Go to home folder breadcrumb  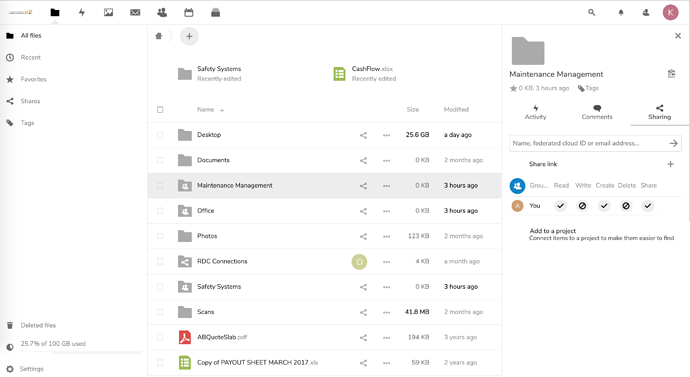click(159, 36)
